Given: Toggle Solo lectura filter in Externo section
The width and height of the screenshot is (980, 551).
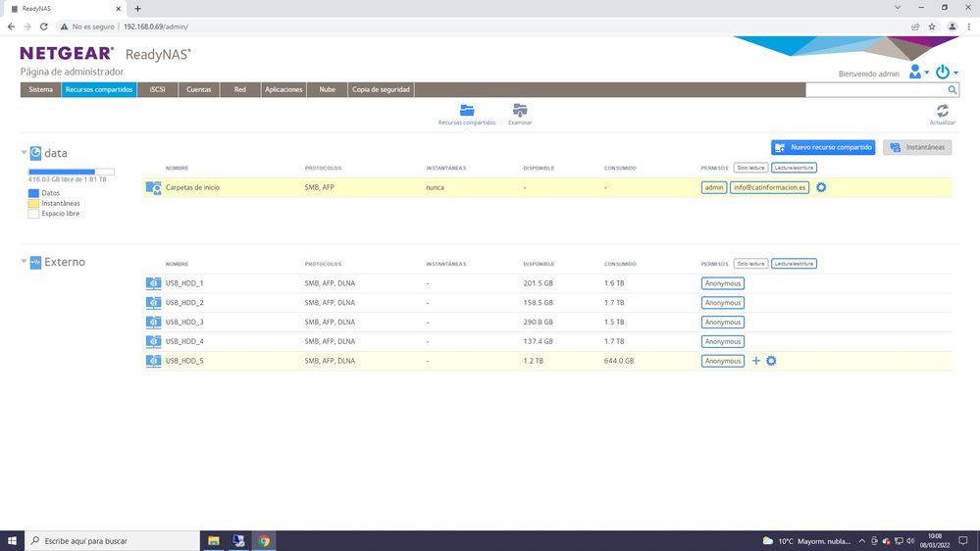Looking at the screenshot, I should [750, 264].
